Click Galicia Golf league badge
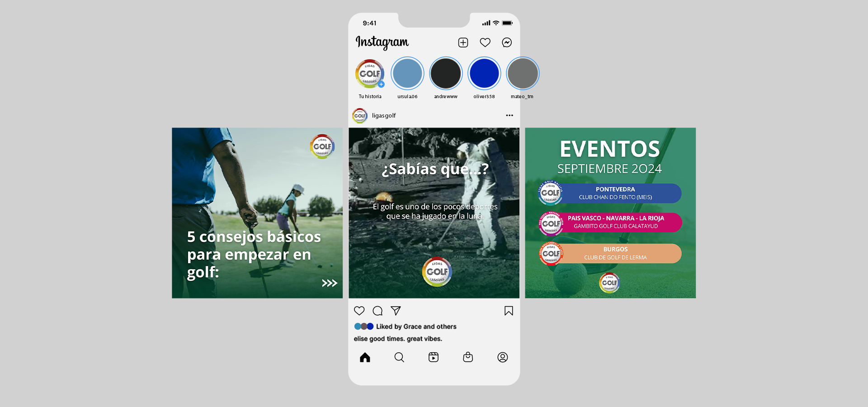Screen dimensions: 868x407 click(x=550, y=193)
